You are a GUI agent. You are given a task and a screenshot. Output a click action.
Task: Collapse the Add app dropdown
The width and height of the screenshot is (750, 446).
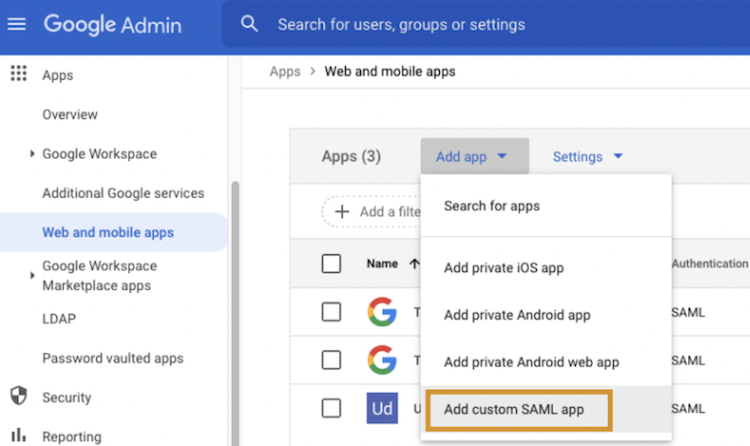click(472, 157)
